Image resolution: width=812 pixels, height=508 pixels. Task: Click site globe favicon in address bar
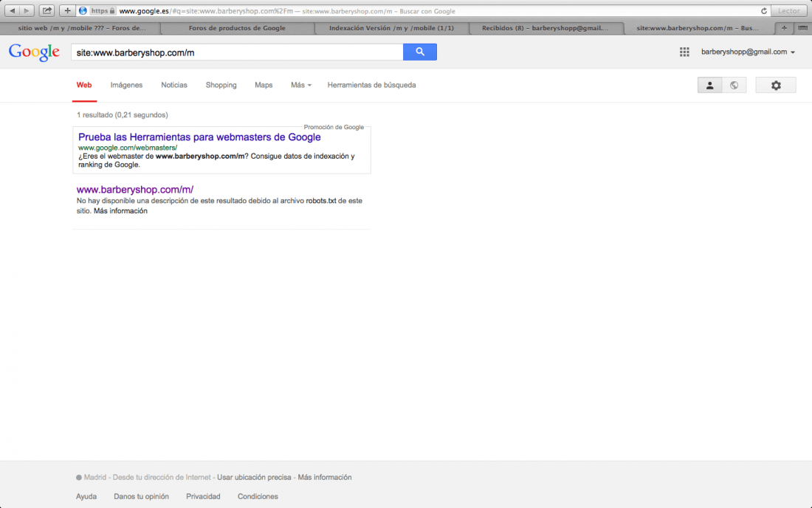83,11
